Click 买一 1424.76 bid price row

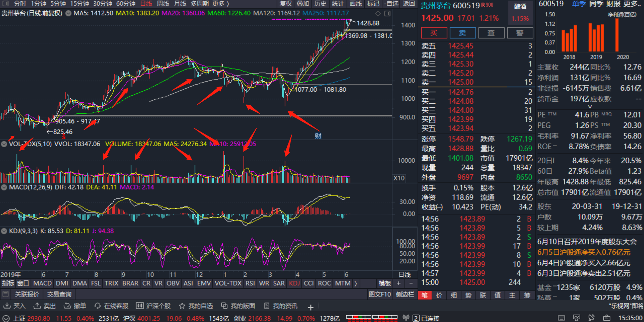(x=477, y=92)
